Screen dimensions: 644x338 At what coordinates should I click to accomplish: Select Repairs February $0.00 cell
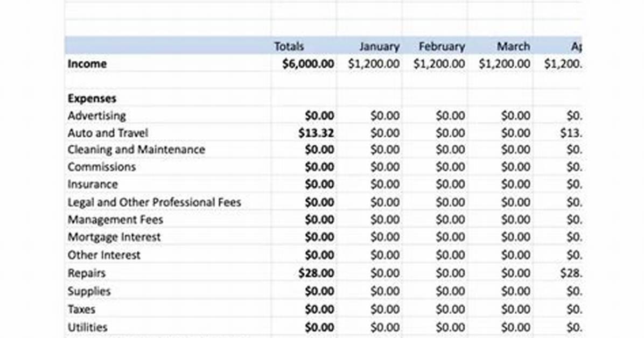450,273
